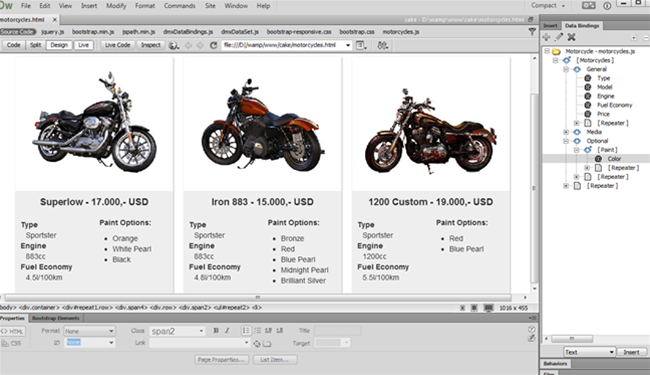Select the Color binding

click(x=614, y=159)
